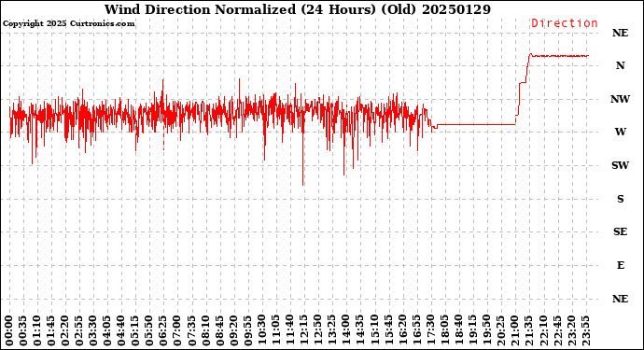Viewport: 644px width, 350px height.
Task: Click the '02:20' time axis label
Action: 65,331
